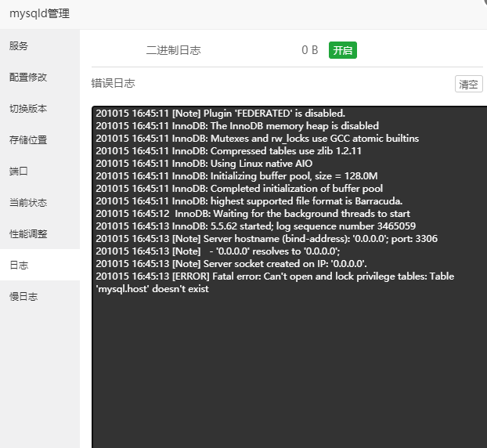This screenshot has height=448, width=487.
Task: Open the 服务 tab in the sidebar
Action: [40, 46]
